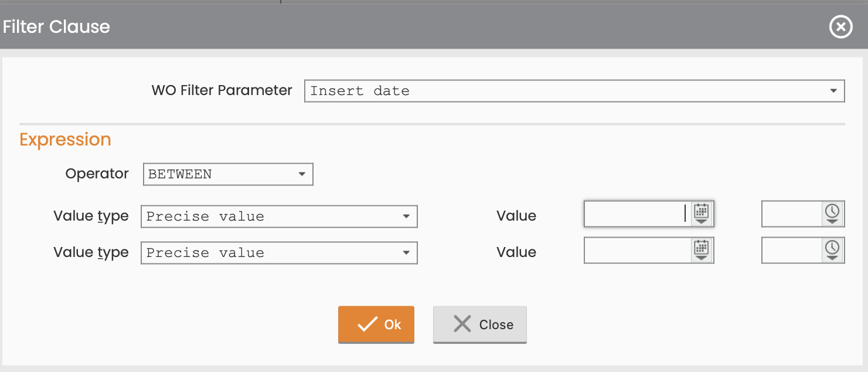Focus the second Value time input field

click(x=792, y=251)
